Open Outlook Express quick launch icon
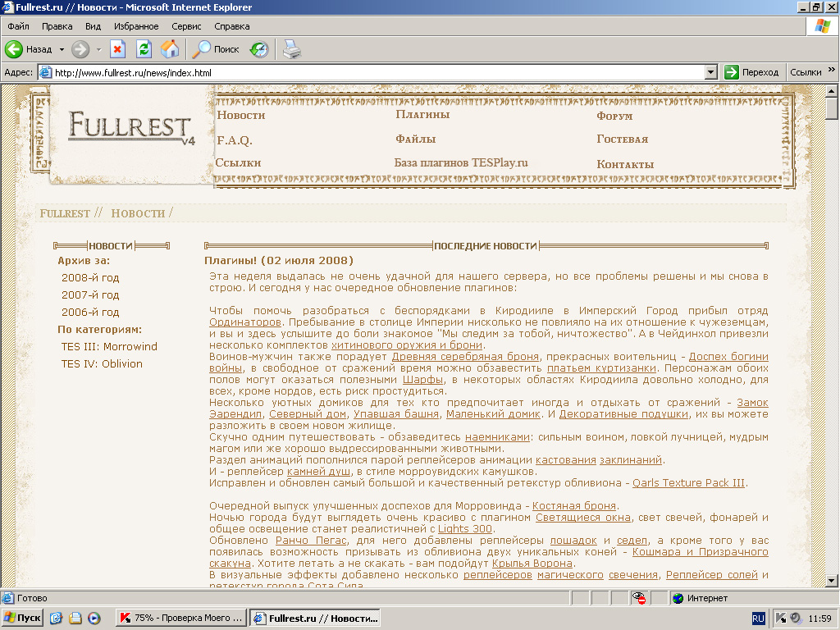The height and width of the screenshot is (630, 840). click(x=75, y=619)
